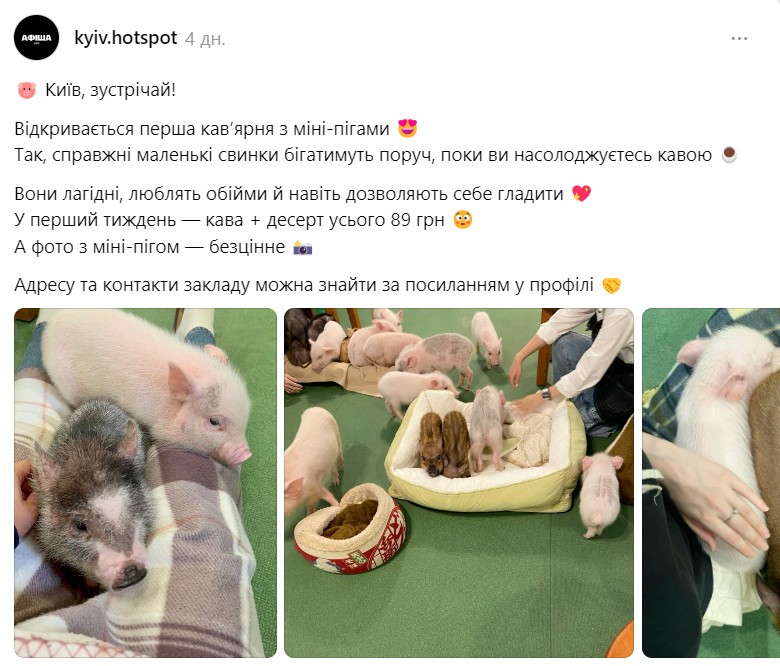Click the heart-eyes emoji after міні-пігами
The height and width of the screenshot is (666, 780).
click(x=407, y=128)
